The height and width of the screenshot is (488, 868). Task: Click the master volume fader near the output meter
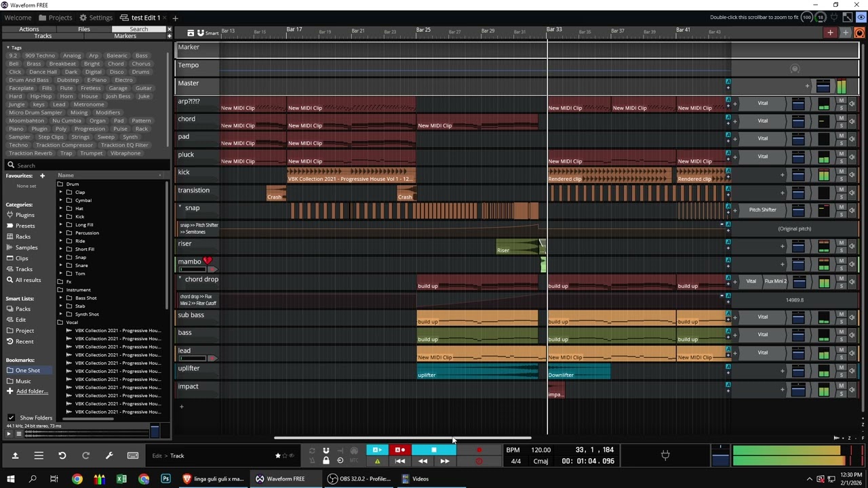[x=720, y=455]
